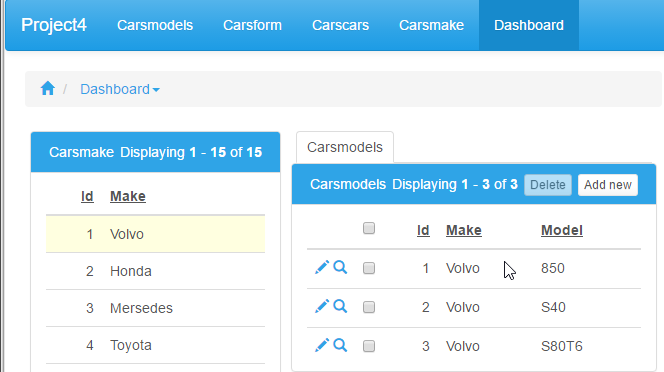Viewport: 664px width, 372px height.
Task: Click the Add new button
Action: click(x=608, y=185)
